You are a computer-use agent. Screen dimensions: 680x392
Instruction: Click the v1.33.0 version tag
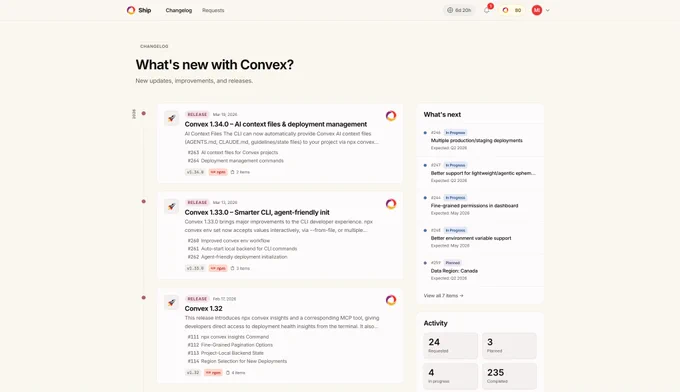195,268
